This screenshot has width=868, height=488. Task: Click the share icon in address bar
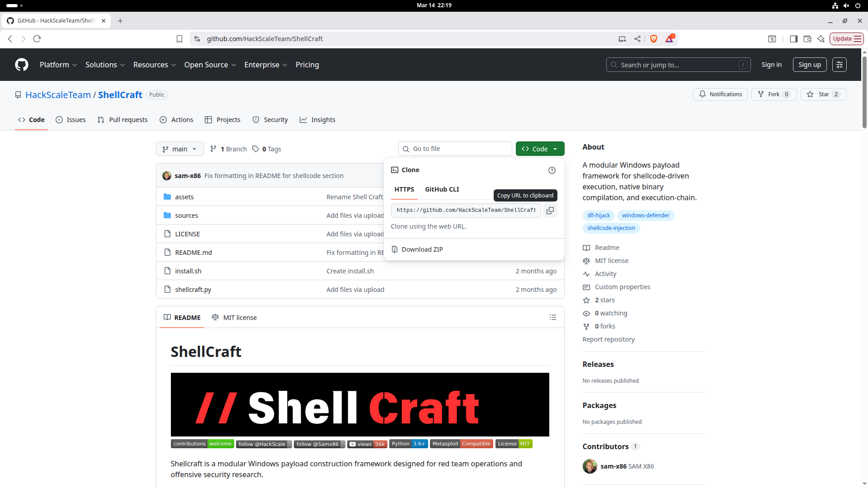[x=637, y=39]
